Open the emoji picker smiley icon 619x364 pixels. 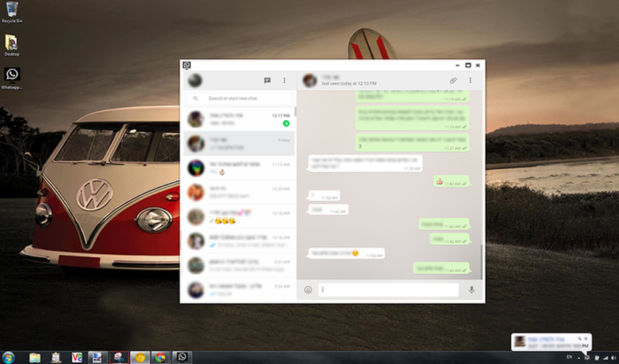[x=308, y=290]
